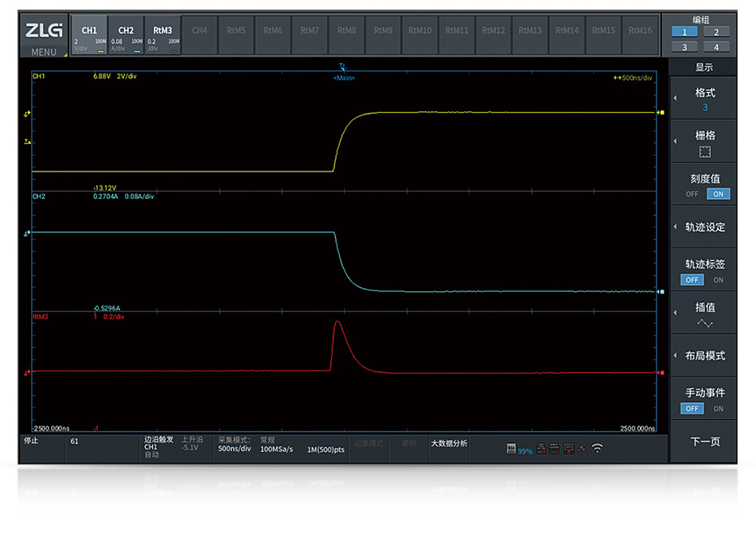Click the red RtM3 ground level marker
This screenshot has height=541, width=756.
click(27, 372)
